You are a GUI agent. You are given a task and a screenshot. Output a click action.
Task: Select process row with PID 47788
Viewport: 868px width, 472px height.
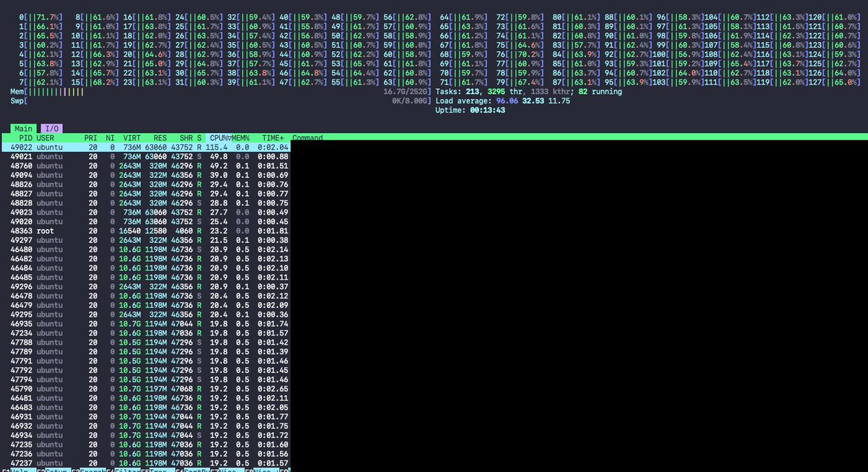(x=145, y=343)
